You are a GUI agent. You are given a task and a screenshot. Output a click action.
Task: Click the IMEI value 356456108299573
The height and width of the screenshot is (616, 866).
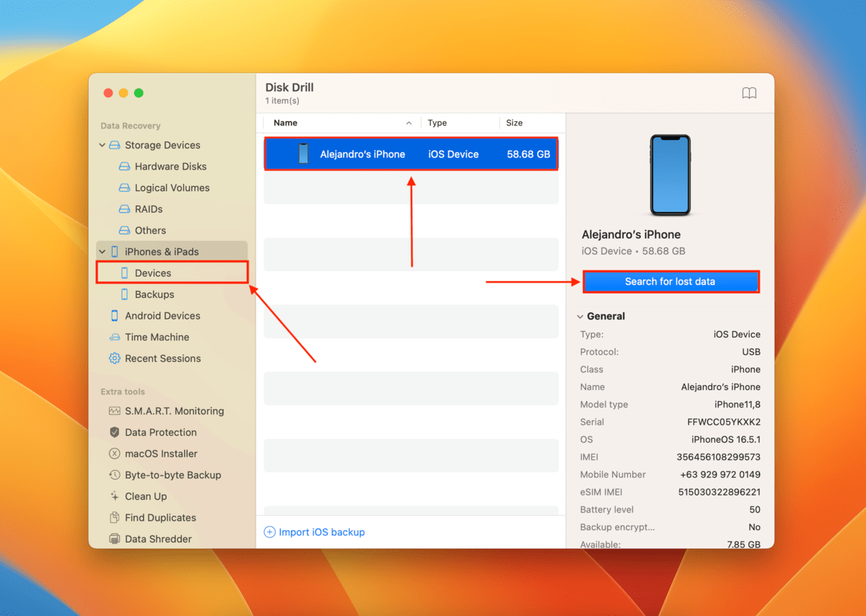[718, 457]
